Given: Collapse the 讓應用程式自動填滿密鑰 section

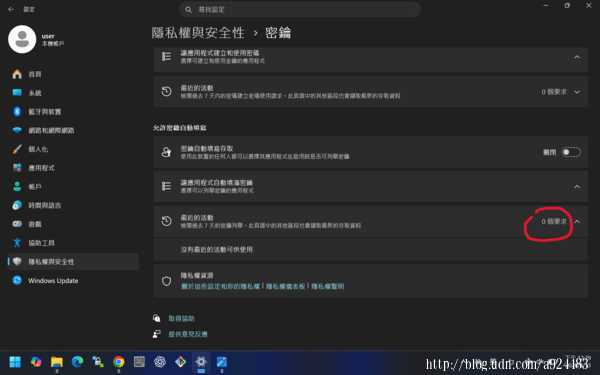Looking at the screenshot, I should point(577,187).
